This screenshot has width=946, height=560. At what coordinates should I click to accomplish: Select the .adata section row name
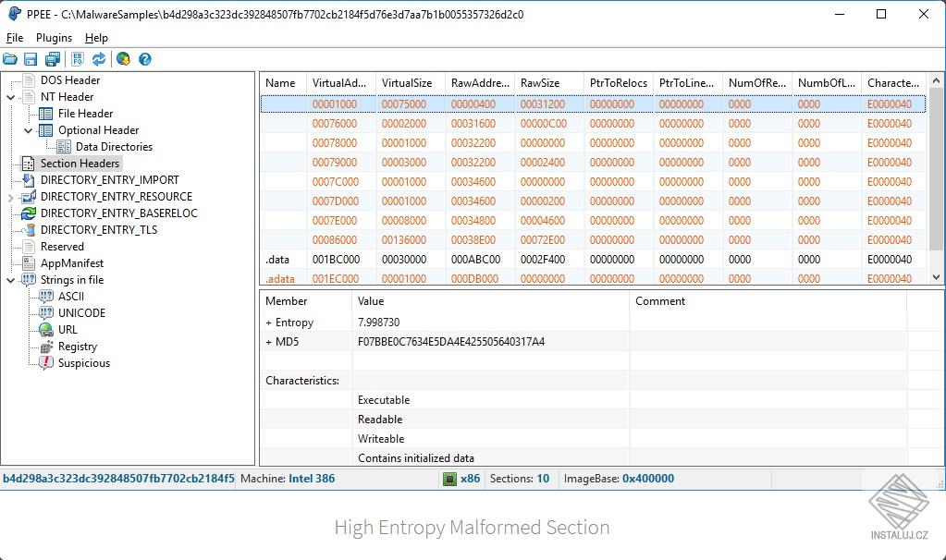pos(280,278)
